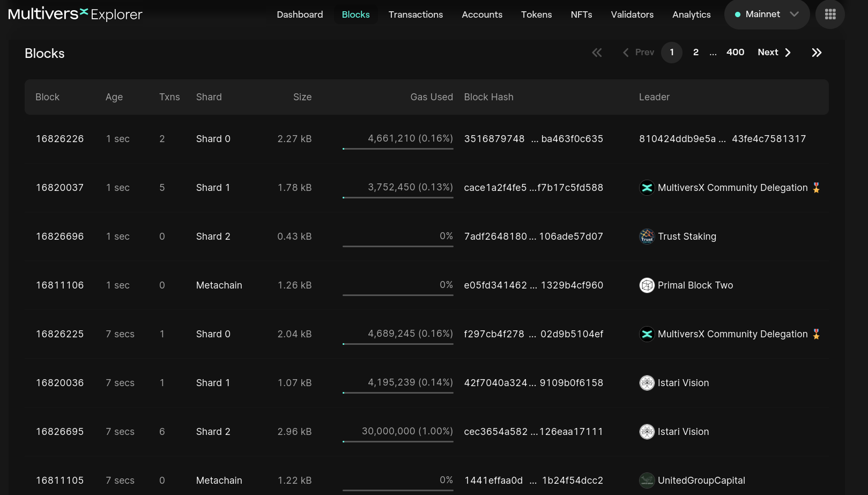Image resolution: width=868 pixels, height=495 pixels.
Task: Click Shard 2 link for block 16826696
Action: (x=213, y=237)
